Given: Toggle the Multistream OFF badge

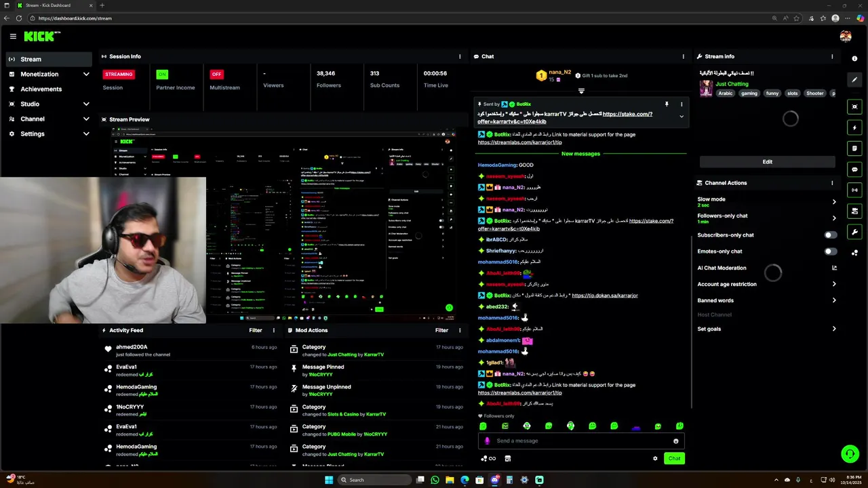Looking at the screenshot, I should [216, 74].
